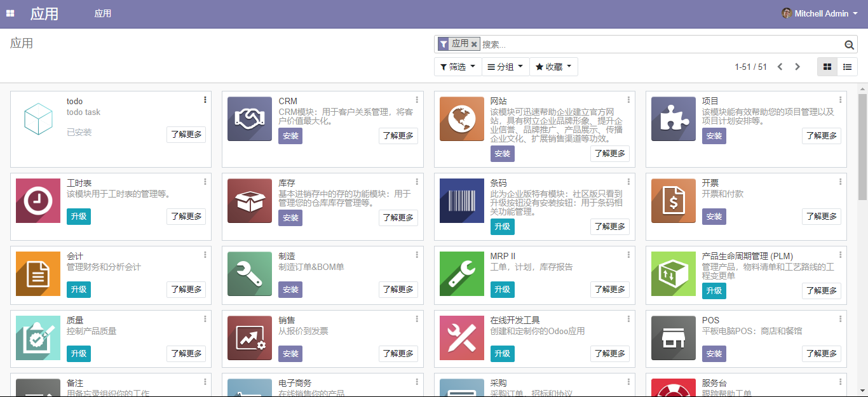Click the 制造 wrench icon

[x=250, y=274]
